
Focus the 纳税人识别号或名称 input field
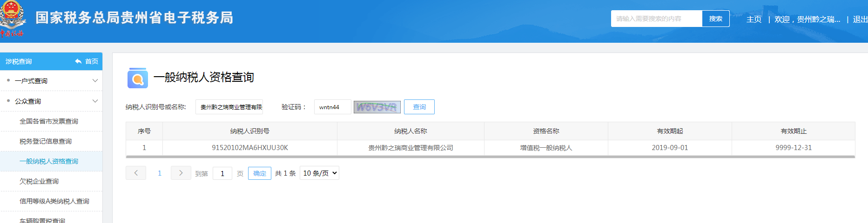pos(229,107)
